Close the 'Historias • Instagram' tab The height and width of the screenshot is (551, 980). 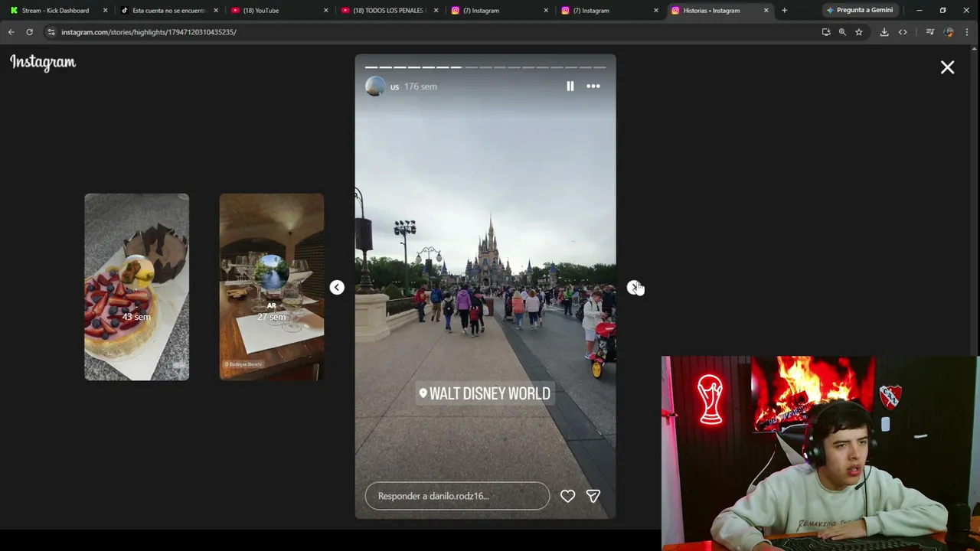[766, 11]
